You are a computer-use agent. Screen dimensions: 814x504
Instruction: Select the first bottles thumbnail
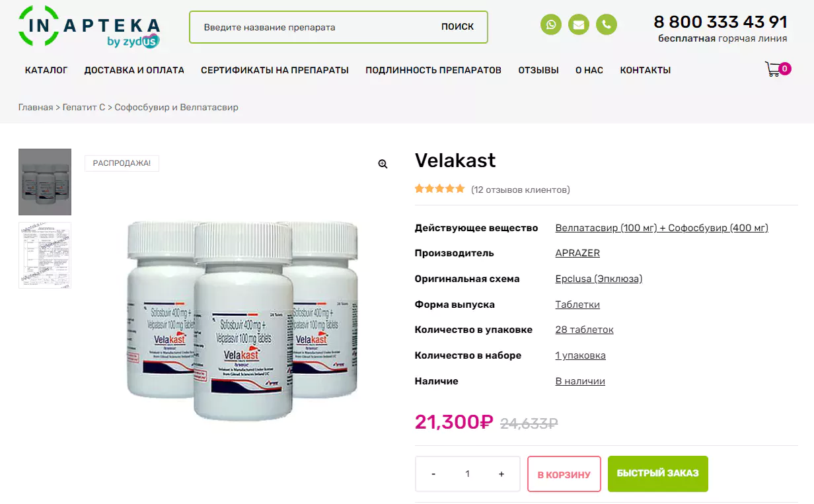pyautogui.click(x=45, y=182)
